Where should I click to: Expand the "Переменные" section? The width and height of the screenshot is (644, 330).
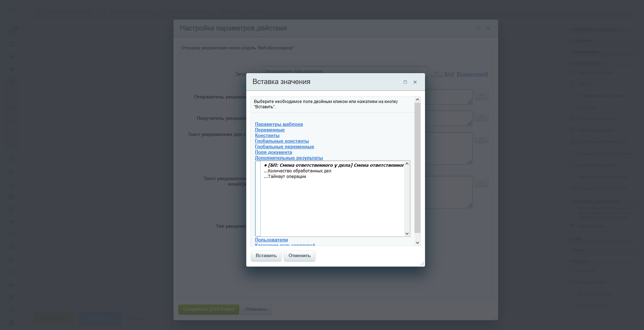tap(270, 130)
